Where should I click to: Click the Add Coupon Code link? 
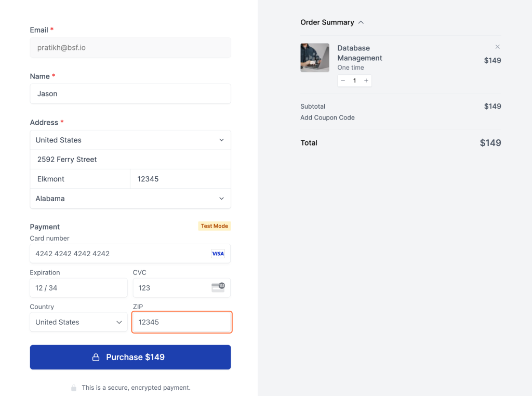[x=327, y=117]
